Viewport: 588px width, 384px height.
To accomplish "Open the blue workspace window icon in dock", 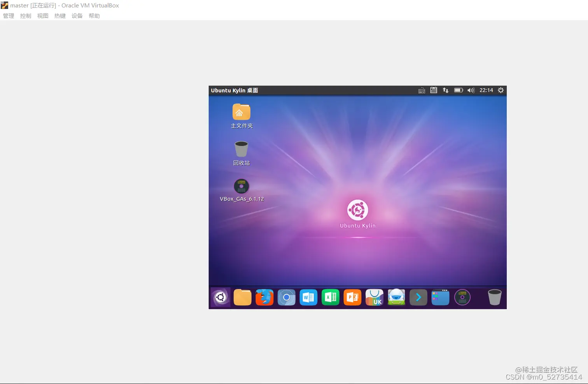I will pos(441,298).
